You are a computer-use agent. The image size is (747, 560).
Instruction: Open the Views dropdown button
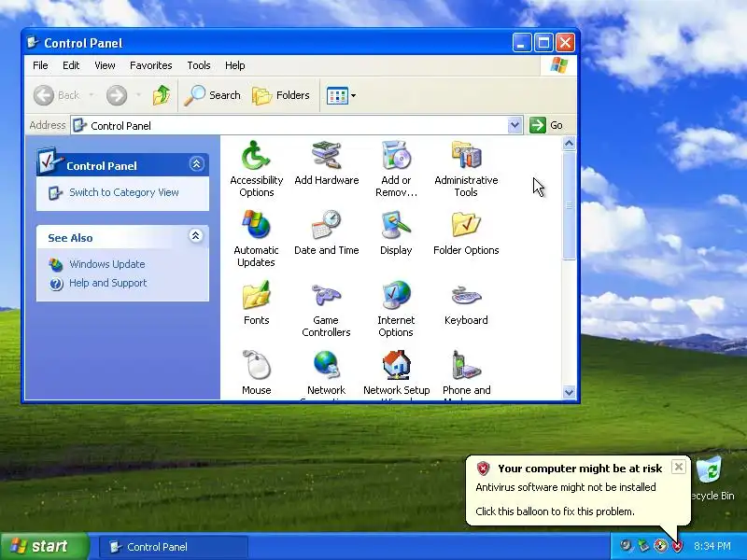point(341,95)
